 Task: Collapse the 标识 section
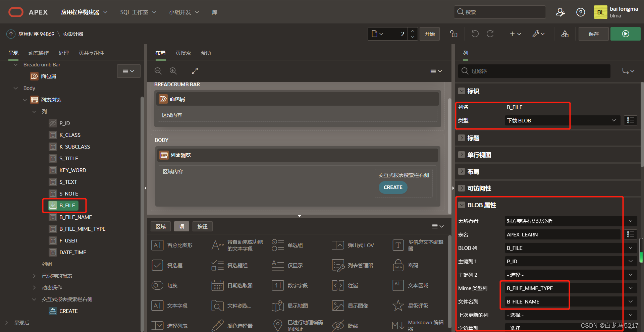pos(462,91)
